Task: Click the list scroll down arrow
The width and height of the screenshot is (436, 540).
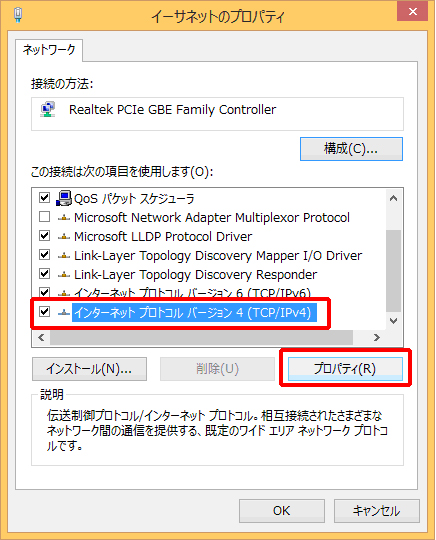Action: tap(393, 321)
